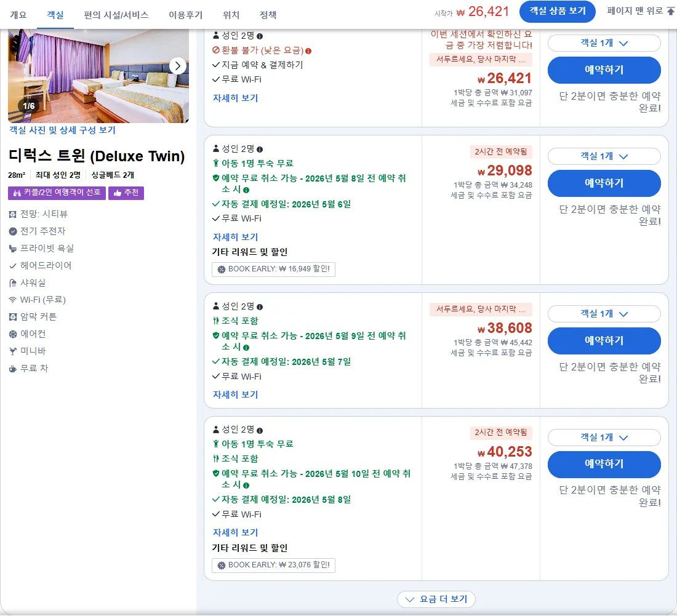Go to the 이용후기 tab
Image resolution: width=677 pixels, height=616 pixels.
coord(186,15)
